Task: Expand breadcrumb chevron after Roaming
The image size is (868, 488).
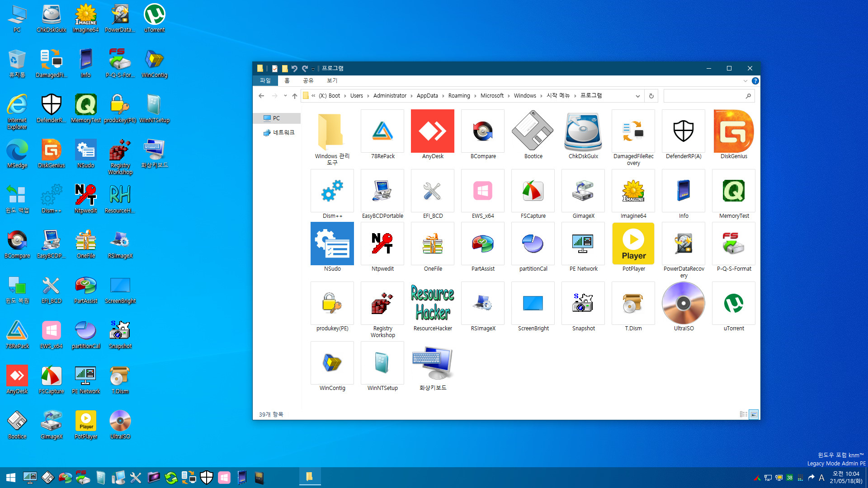Action: coord(476,96)
